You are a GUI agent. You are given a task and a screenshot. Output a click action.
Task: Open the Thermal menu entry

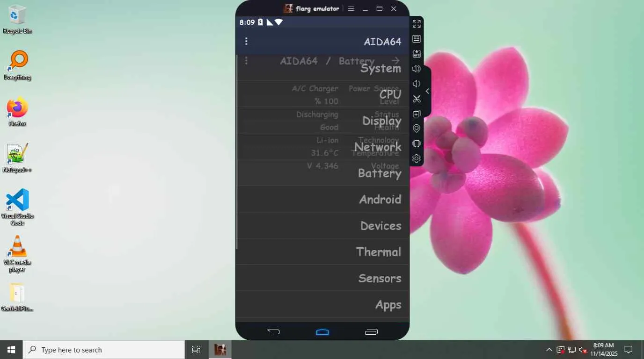pyautogui.click(x=322, y=251)
